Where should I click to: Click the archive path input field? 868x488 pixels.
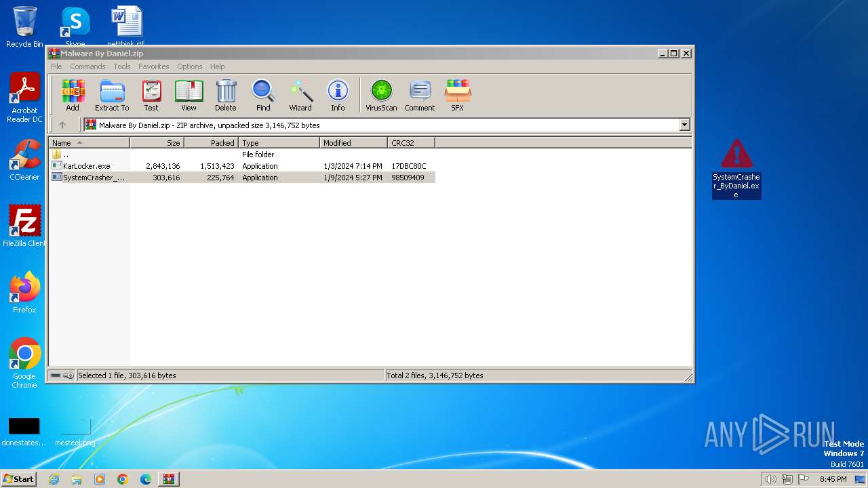[382, 125]
